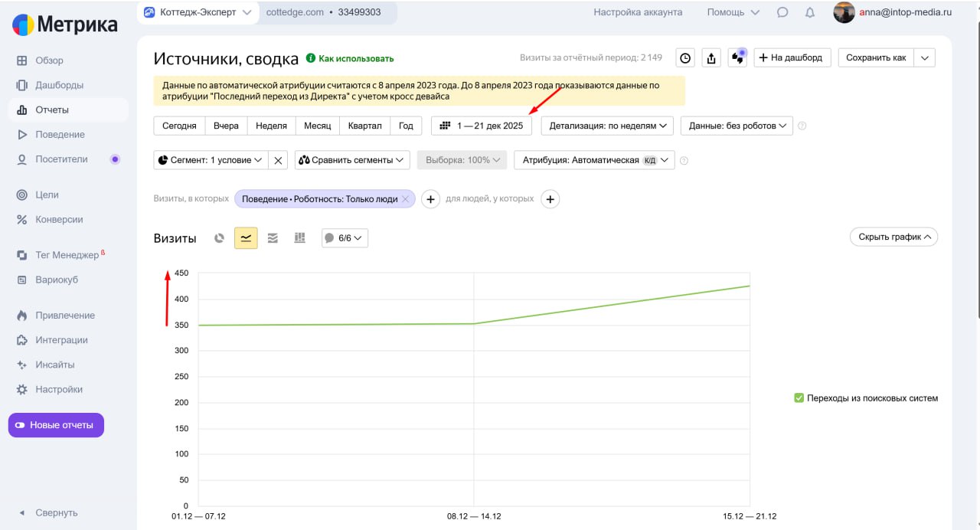Screen dimensions: 980x530
Task: Select the column map chart icon
Action: [x=299, y=238]
